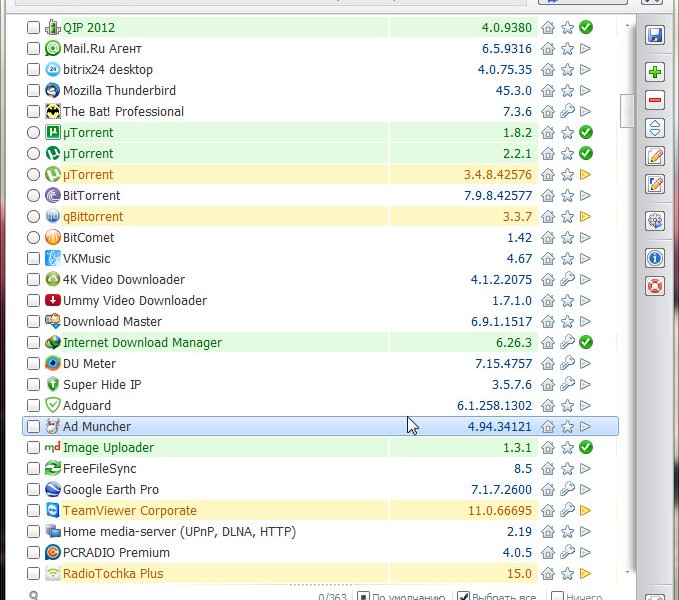
Task: Click the DU Meter version 7.15.4757
Action: (x=504, y=363)
